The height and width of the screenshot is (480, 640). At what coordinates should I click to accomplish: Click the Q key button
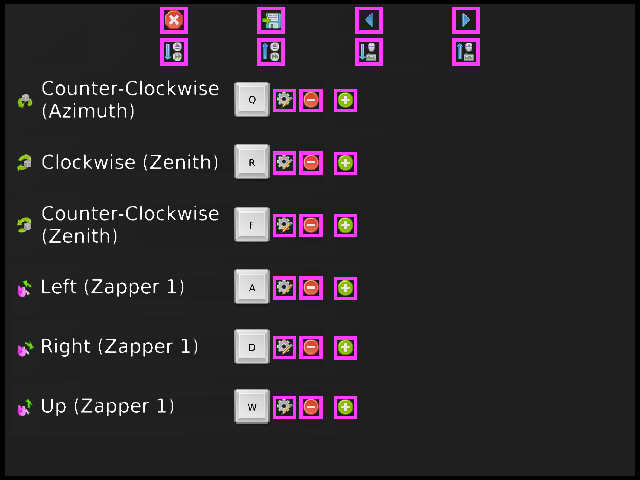[252, 100]
